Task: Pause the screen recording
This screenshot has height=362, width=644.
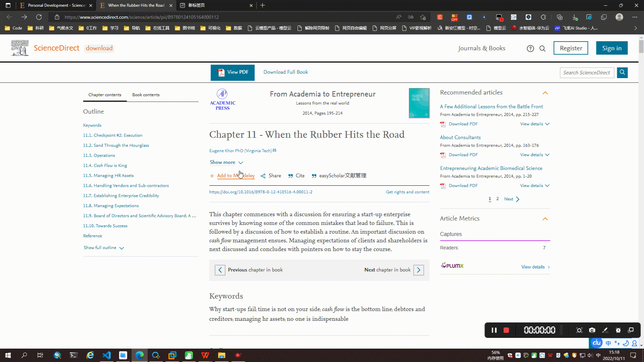Action: 494,330
